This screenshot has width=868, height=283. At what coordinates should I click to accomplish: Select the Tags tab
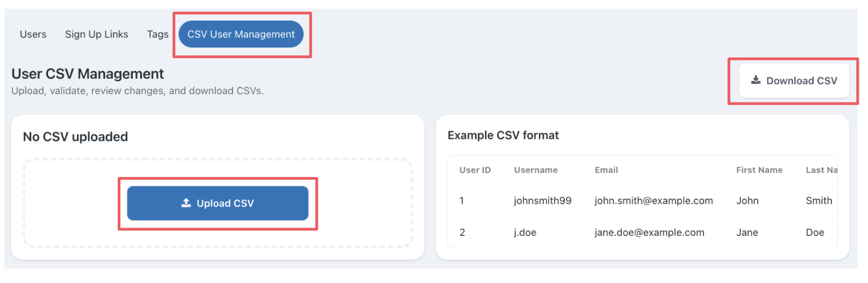click(157, 34)
